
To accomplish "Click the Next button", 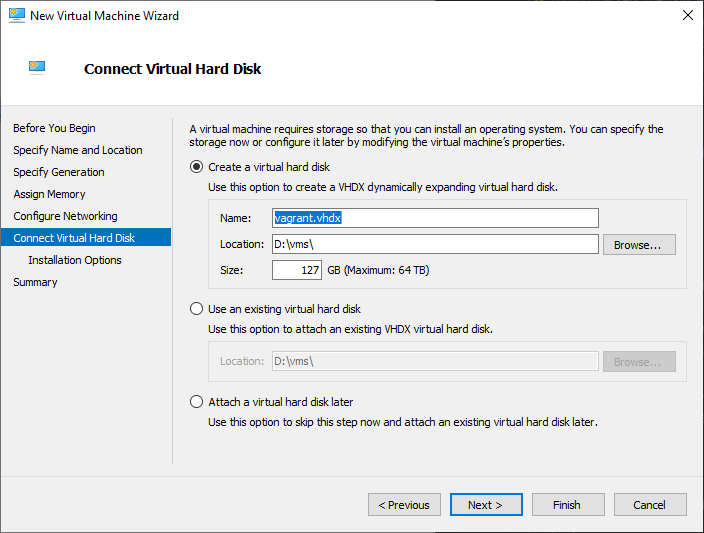I will point(486,505).
